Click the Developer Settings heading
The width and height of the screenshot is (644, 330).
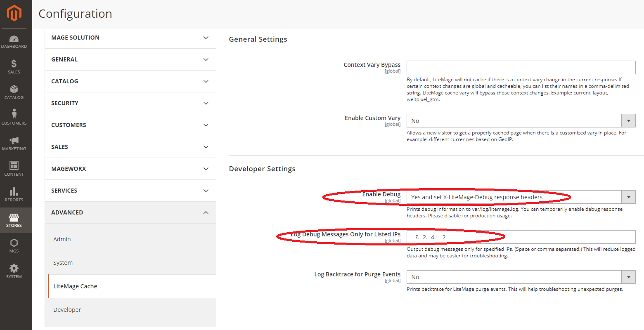point(262,169)
